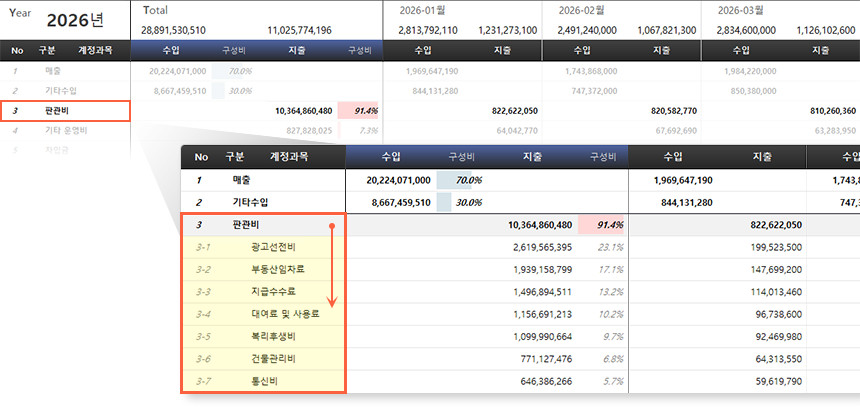Click the 계정과목 header in the enlarged panel

point(289,157)
